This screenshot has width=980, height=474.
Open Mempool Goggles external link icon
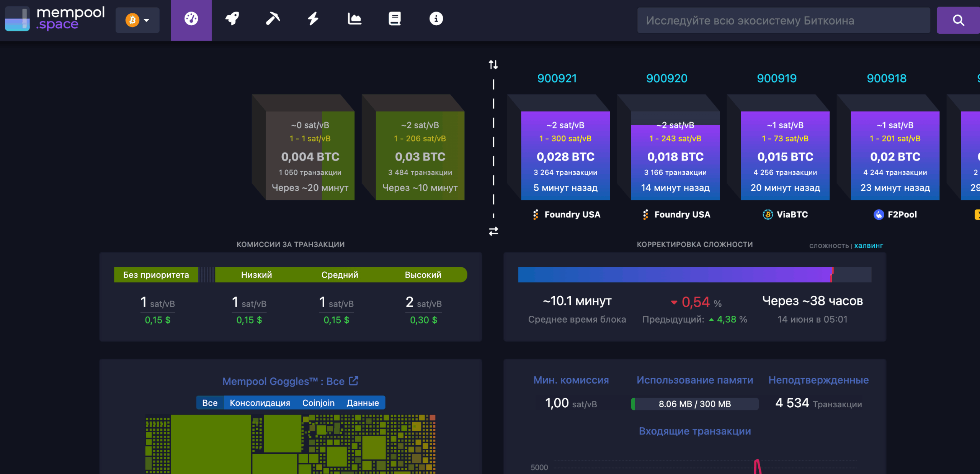(x=354, y=381)
